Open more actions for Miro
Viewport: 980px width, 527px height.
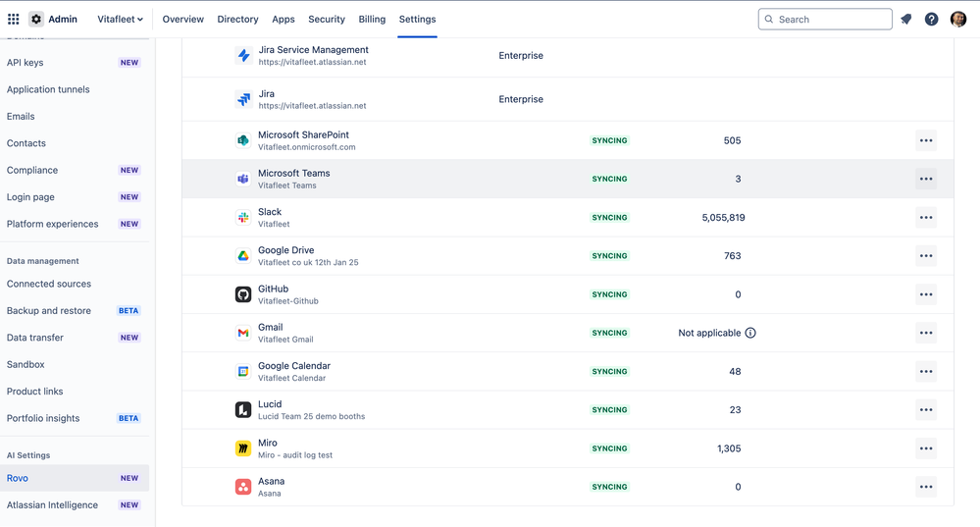tap(926, 448)
